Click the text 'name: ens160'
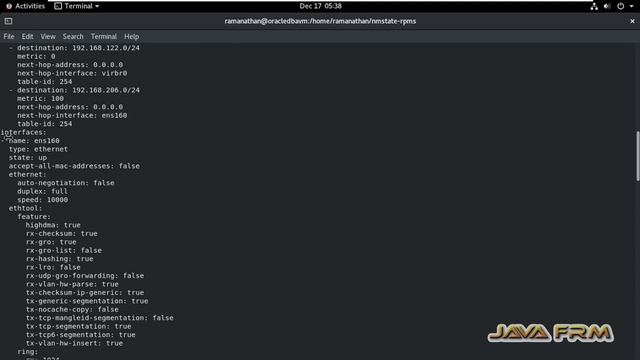Viewport: 640px width, 360px height. 34,141
